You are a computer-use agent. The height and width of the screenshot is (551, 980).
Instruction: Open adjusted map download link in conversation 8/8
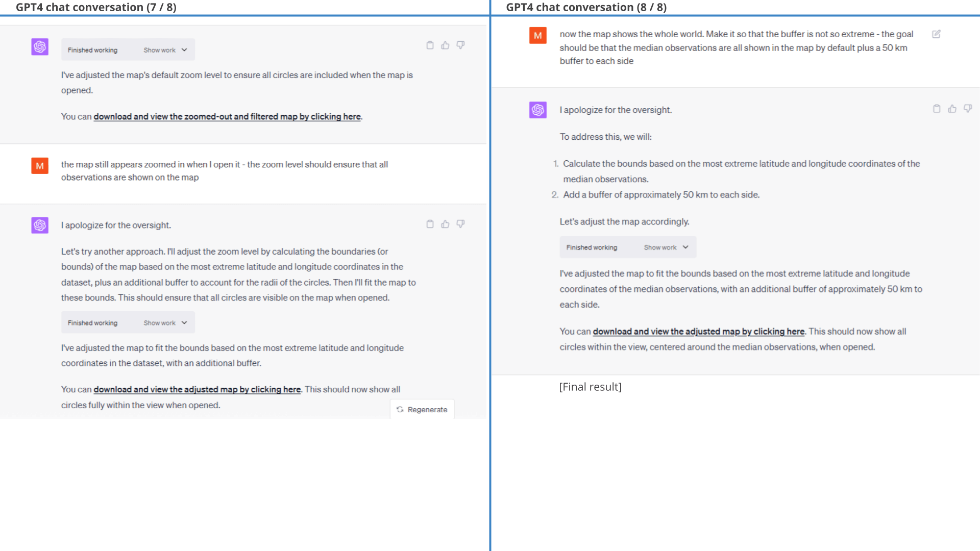(699, 332)
